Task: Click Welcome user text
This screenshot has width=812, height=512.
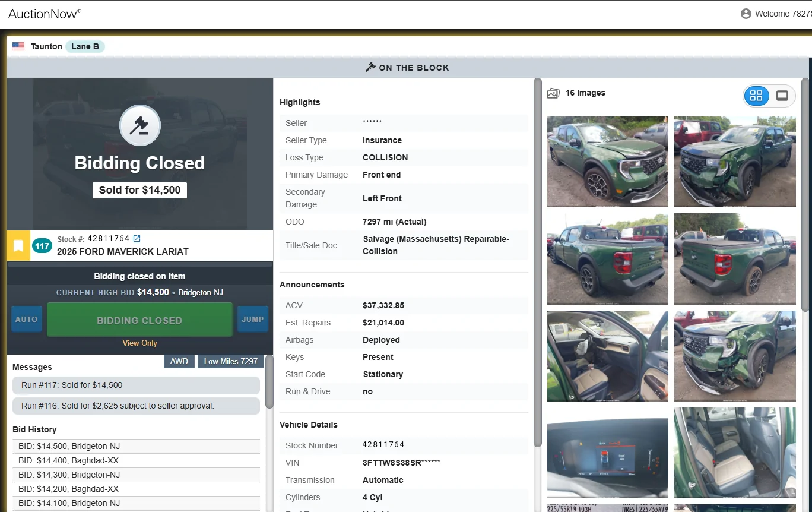Action: pyautogui.click(x=783, y=14)
